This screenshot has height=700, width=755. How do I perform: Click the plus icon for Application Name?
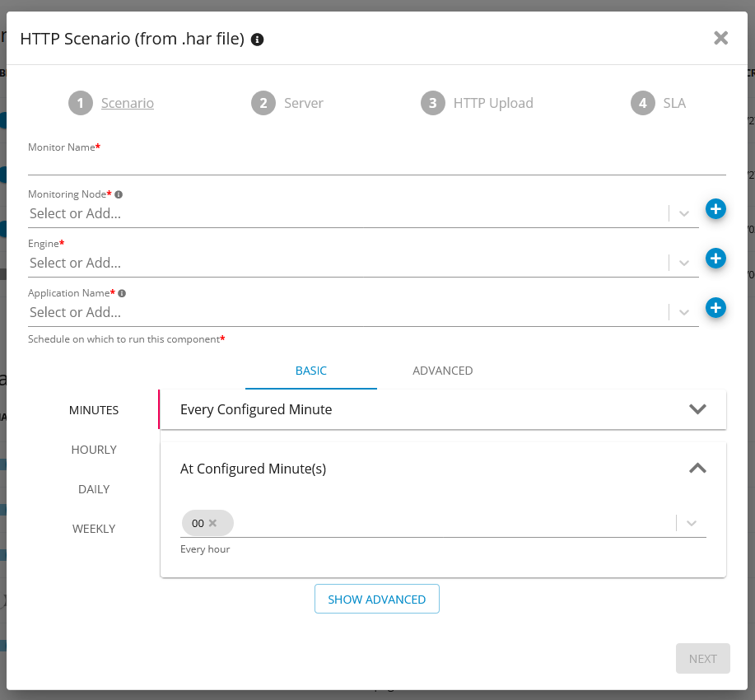pos(715,308)
